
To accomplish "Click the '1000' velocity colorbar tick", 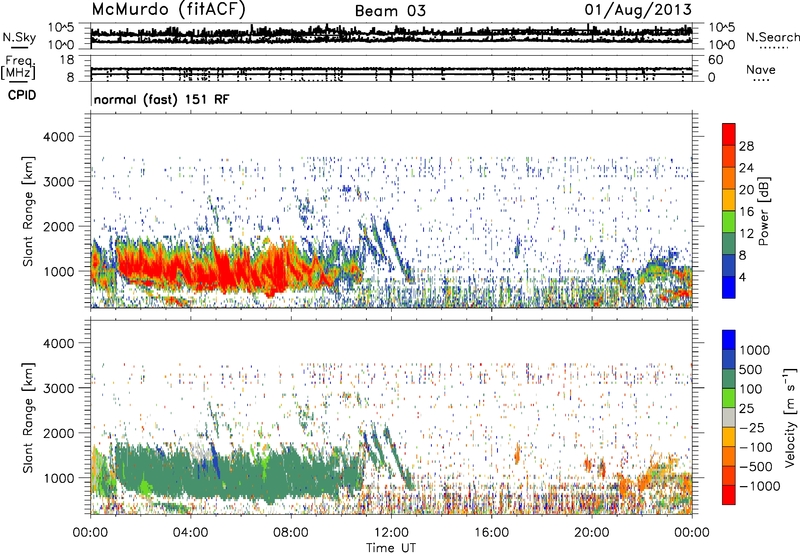I will (x=754, y=350).
